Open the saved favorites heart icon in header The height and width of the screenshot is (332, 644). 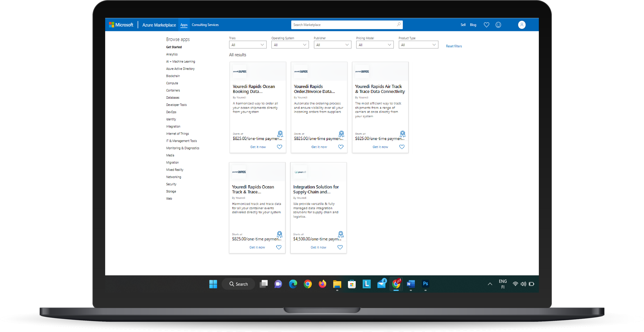click(x=486, y=25)
